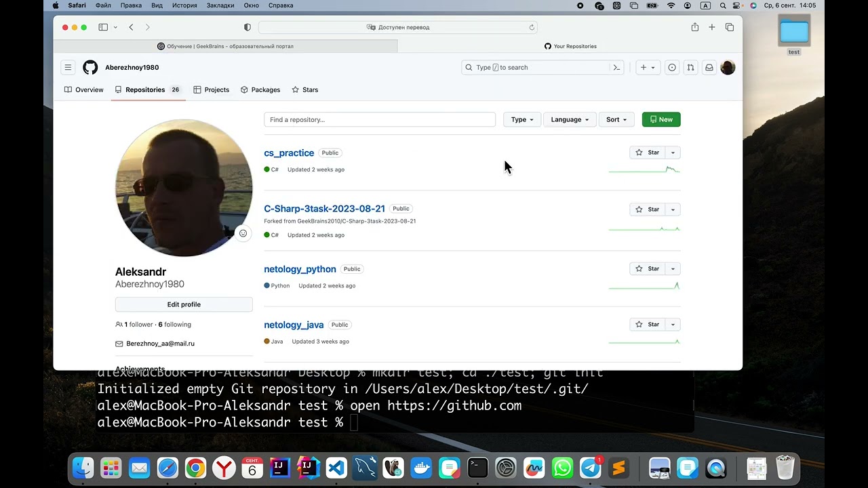Click the Safari address bar
This screenshot has width=868, height=488.
(398, 27)
